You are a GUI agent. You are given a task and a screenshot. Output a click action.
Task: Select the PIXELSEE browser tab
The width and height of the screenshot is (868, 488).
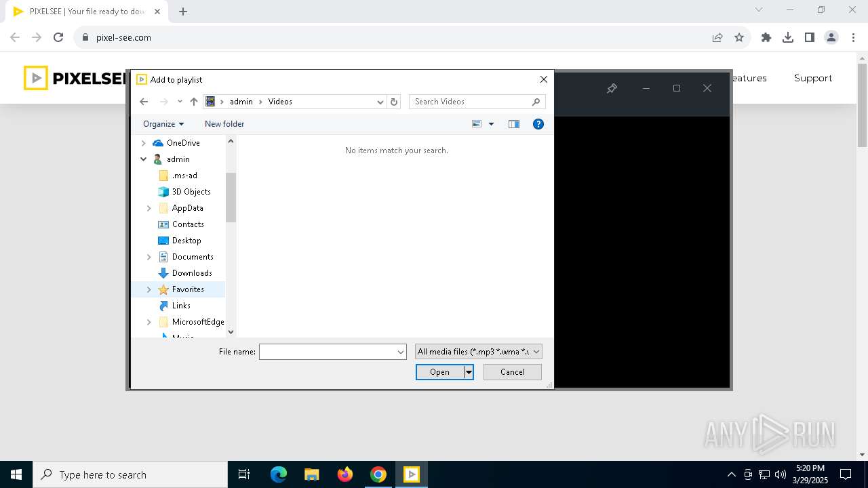click(x=86, y=12)
